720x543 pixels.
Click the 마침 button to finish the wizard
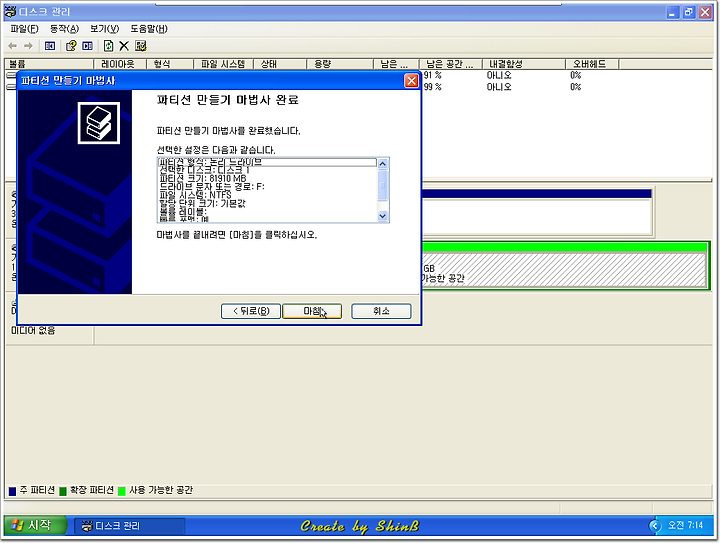tap(312, 311)
